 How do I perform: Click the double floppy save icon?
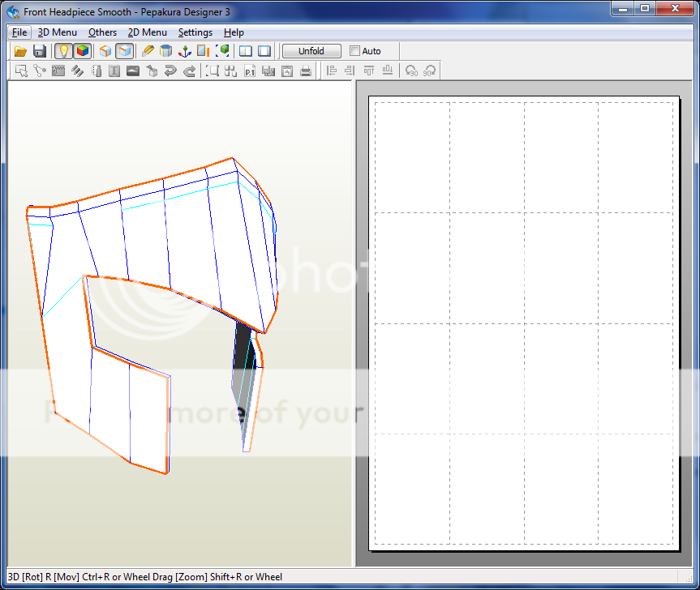(x=268, y=71)
